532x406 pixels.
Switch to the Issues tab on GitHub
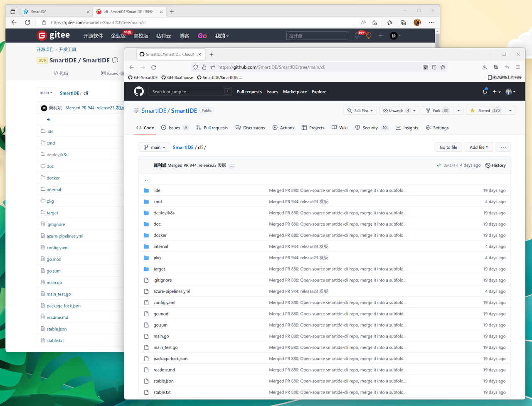click(x=174, y=128)
